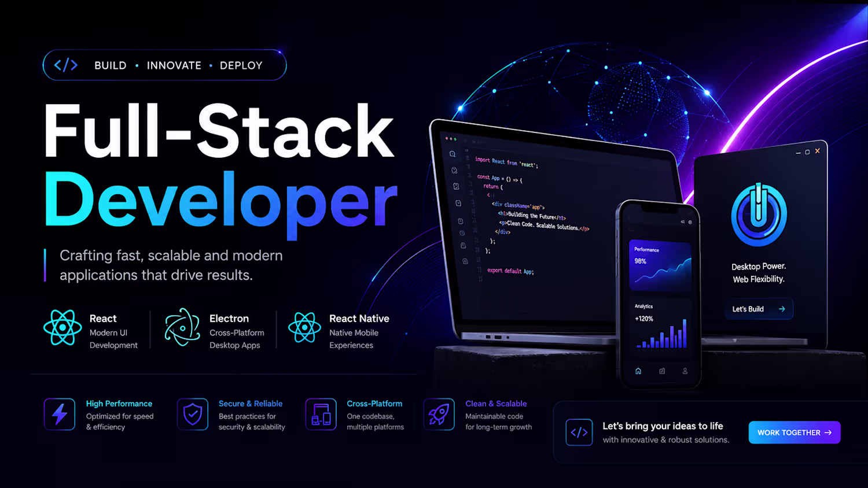The height and width of the screenshot is (488, 868).
Task: Tap the middle chart icon on phone bar
Action: click(662, 371)
